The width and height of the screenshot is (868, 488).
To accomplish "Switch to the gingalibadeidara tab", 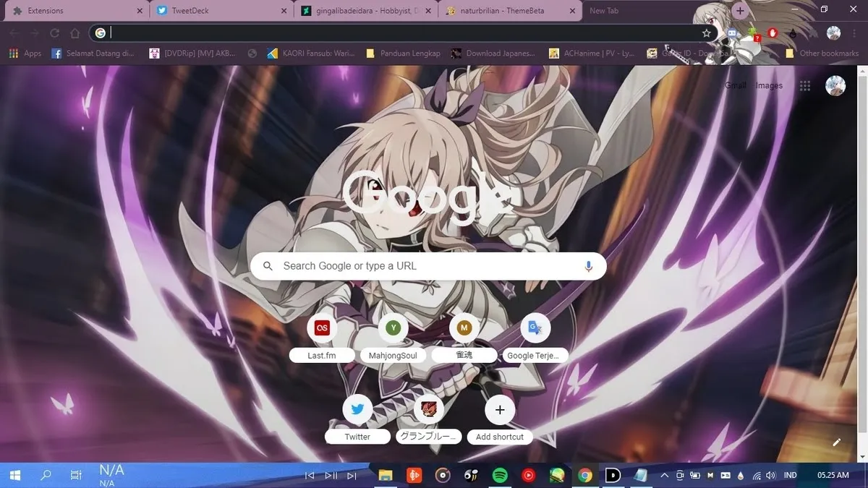I will tap(366, 11).
